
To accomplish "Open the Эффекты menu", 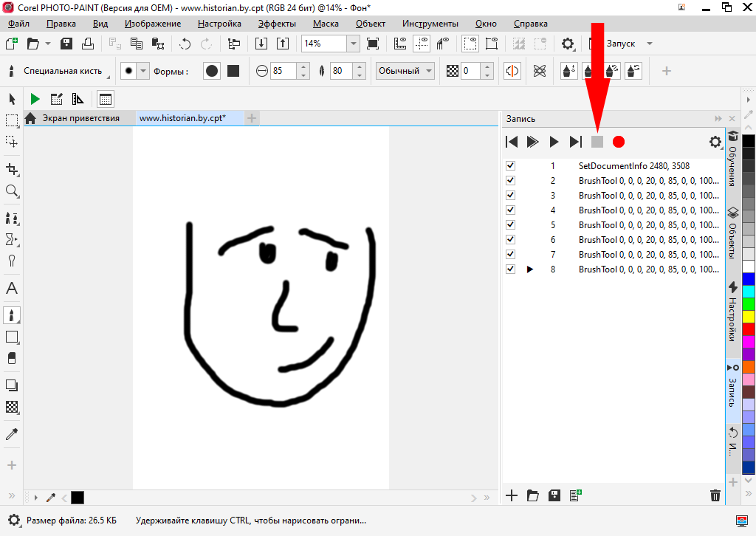I will (x=277, y=24).
